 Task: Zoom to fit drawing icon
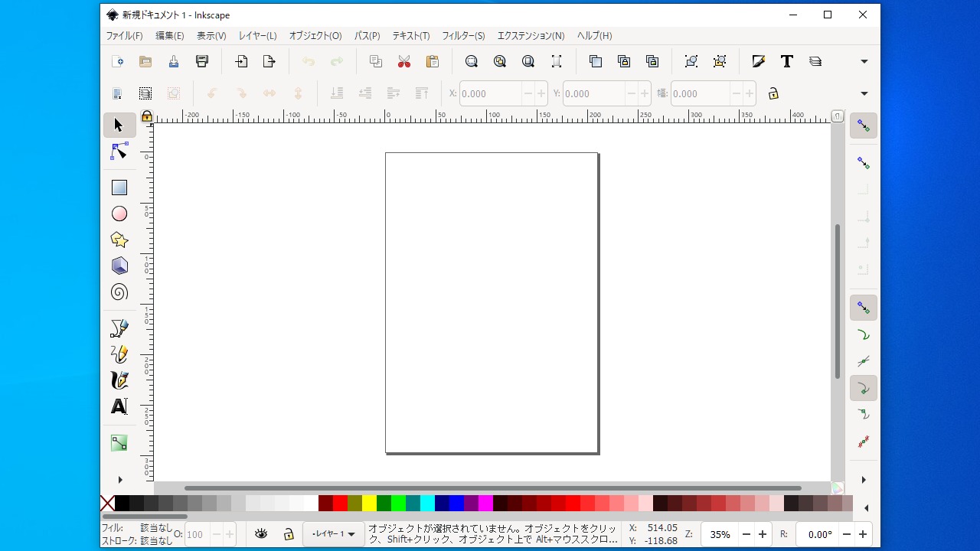click(500, 61)
